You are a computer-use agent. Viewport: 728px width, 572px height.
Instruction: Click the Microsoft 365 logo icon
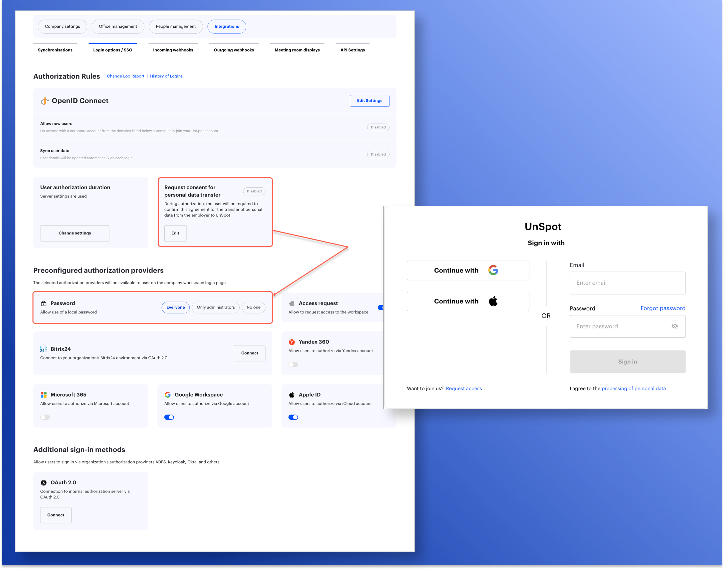pyautogui.click(x=43, y=395)
